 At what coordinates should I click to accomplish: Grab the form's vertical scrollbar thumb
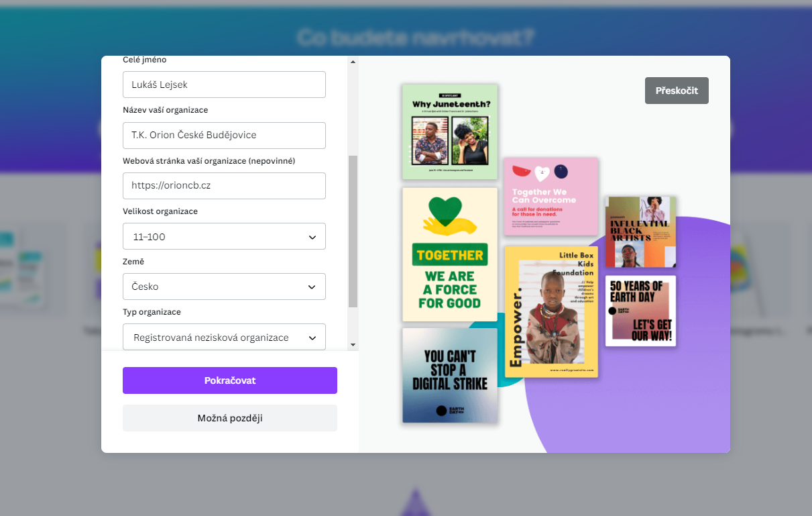[353, 231]
